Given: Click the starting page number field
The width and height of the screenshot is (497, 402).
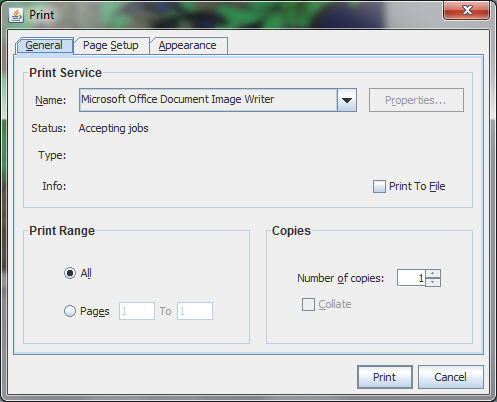Looking at the screenshot, I should (x=137, y=311).
